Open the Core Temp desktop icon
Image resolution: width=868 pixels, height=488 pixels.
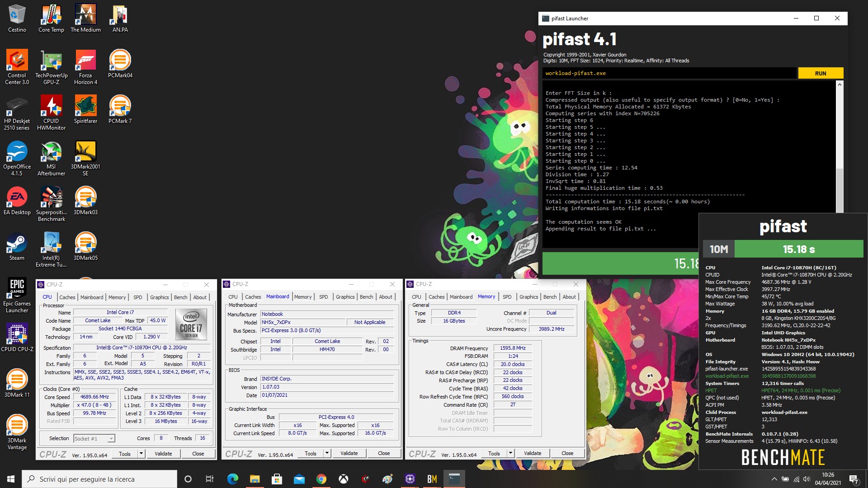51,19
